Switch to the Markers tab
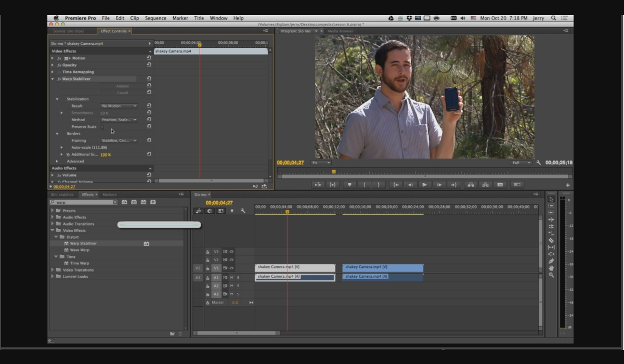This screenshot has width=624, height=364. (x=109, y=195)
